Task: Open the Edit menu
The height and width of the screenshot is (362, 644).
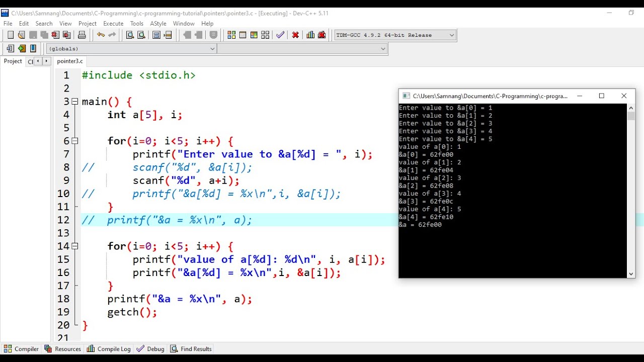Action: click(x=24, y=24)
